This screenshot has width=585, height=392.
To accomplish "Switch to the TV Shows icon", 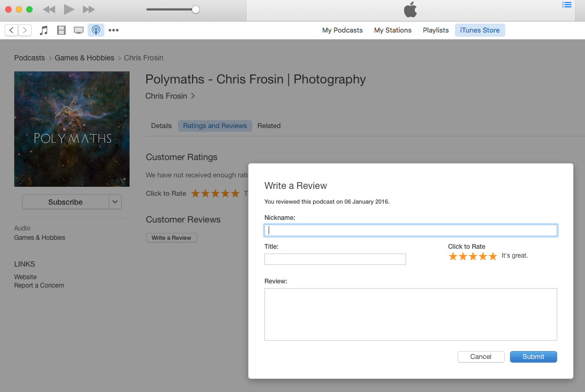I will [x=79, y=30].
